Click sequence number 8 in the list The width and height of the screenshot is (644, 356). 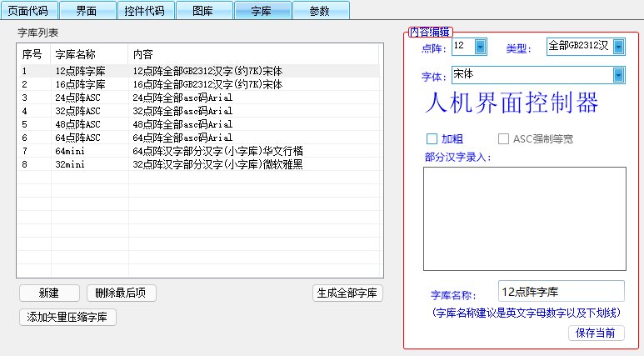[25, 164]
